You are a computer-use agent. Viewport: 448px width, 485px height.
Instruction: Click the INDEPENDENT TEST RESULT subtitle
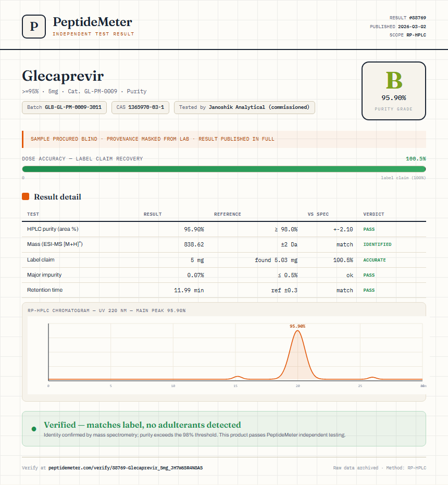click(93, 34)
